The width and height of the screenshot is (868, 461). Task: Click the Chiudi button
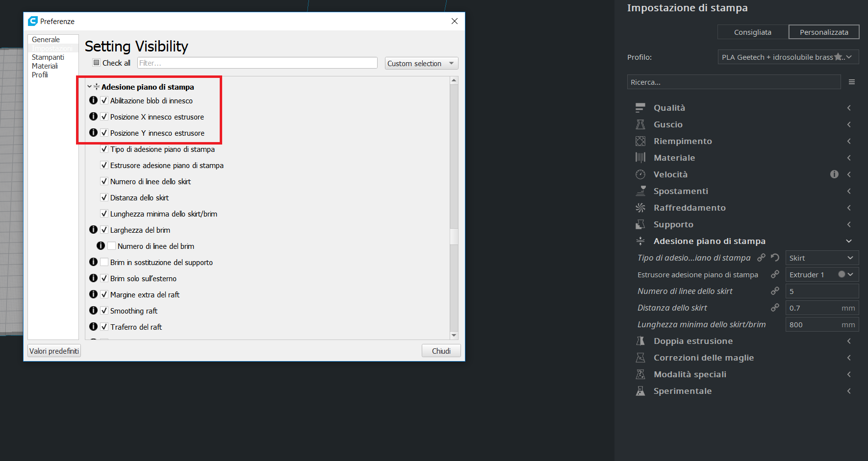point(441,351)
